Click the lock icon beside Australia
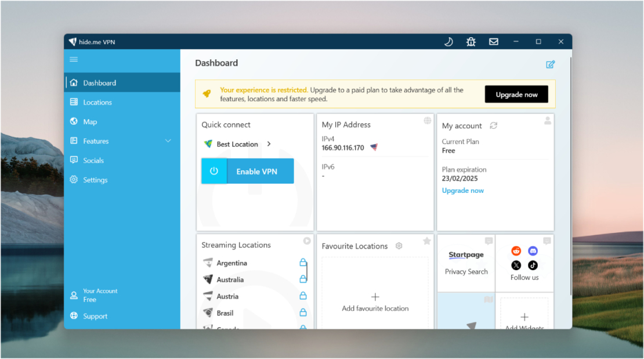644x359 pixels. tap(302, 279)
